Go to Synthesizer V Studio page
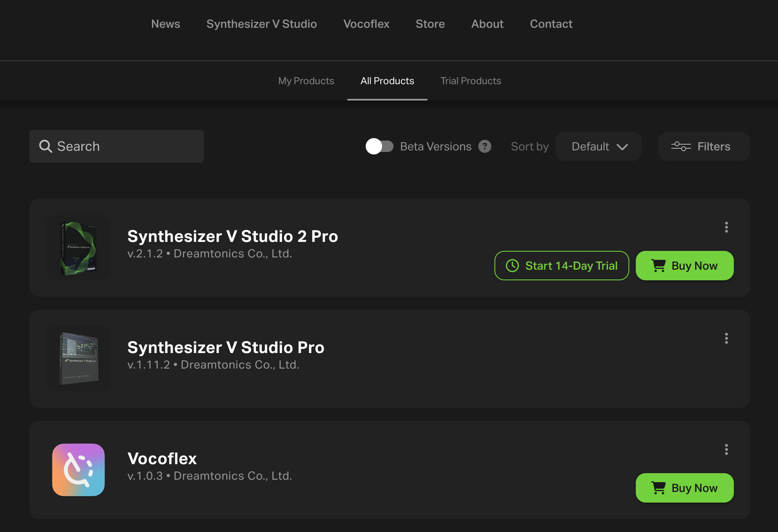This screenshot has height=532, width=778. (x=262, y=24)
